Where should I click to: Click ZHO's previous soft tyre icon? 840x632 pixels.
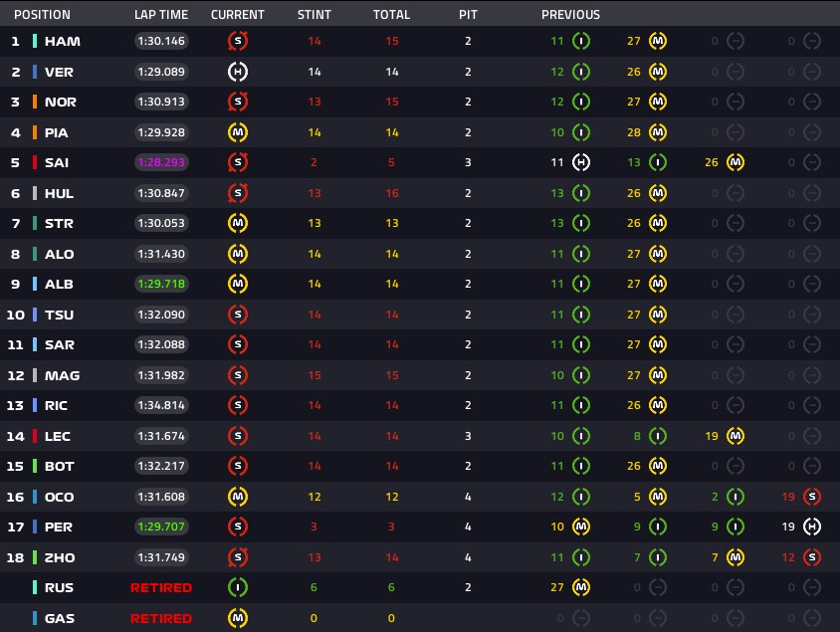tap(812, 557)
